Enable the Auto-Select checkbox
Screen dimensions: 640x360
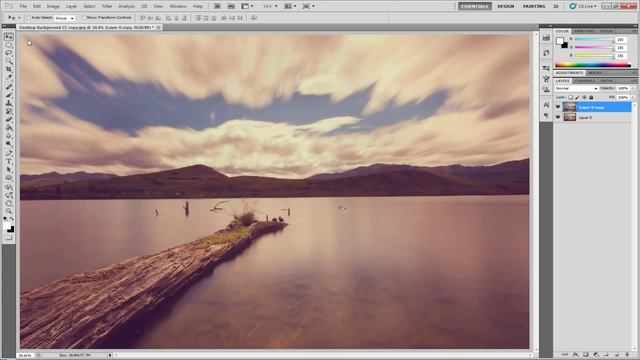(28, 18)
